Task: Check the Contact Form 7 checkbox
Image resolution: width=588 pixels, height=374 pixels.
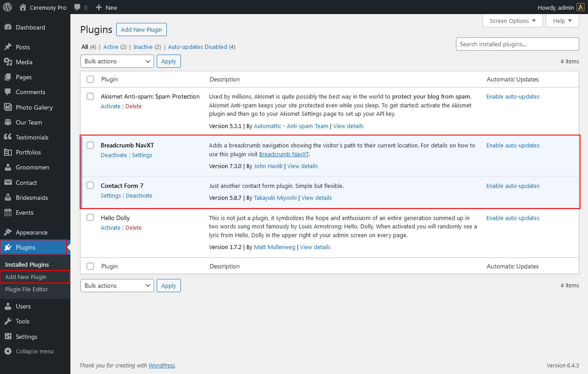Action: point(90,186)
